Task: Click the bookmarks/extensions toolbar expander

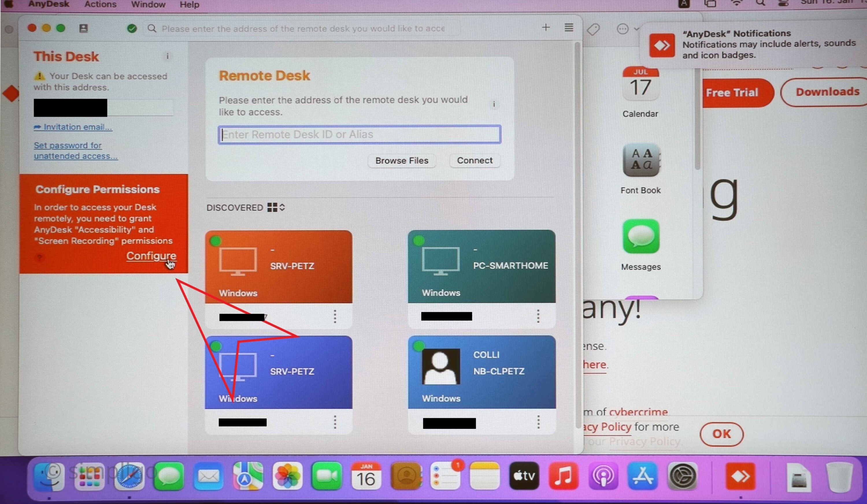Action: coord(638,28)
